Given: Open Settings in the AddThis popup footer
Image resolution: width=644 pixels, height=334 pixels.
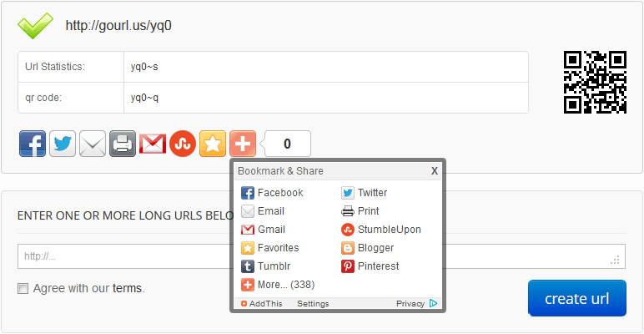Looking at the screenshot, I should 313,304.
